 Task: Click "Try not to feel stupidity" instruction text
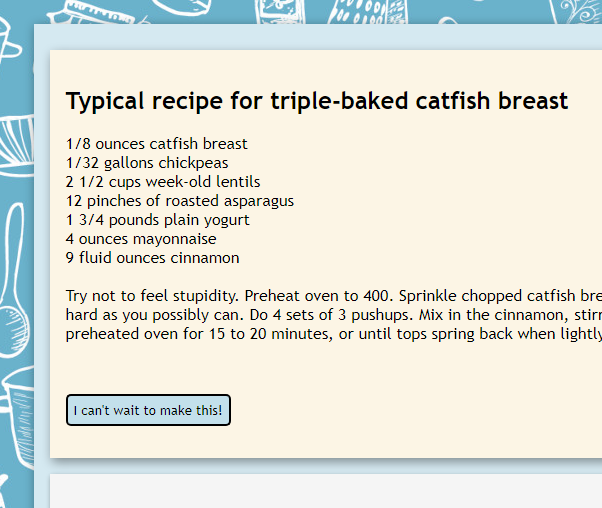click(151, 296)
